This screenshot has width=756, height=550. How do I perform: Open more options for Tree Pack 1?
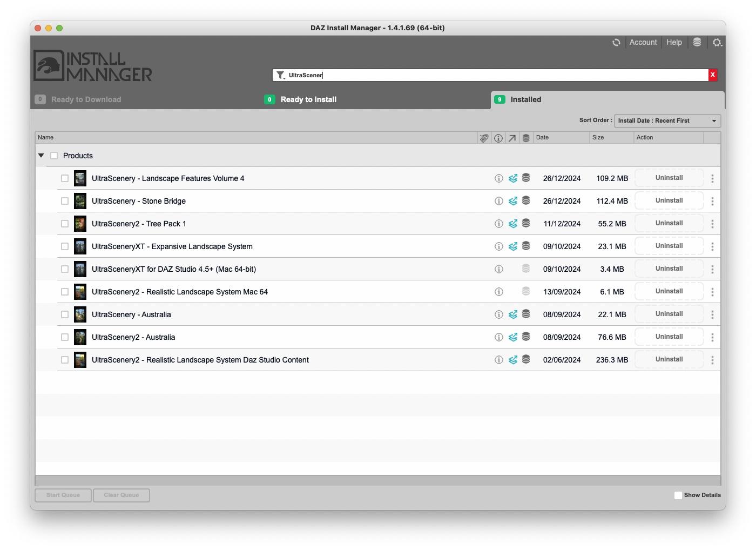712,224
